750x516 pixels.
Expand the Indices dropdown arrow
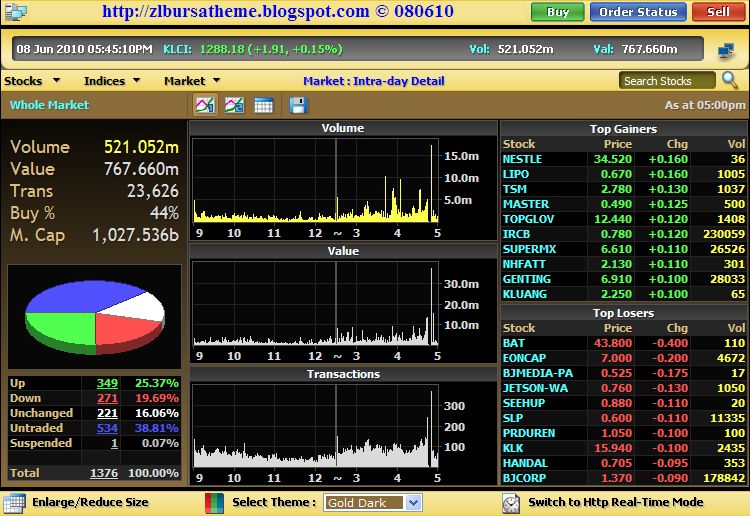point(137,80)
